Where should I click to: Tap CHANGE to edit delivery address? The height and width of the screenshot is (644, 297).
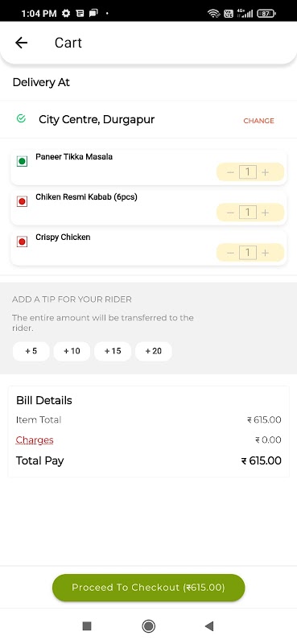tap(259, 121)
